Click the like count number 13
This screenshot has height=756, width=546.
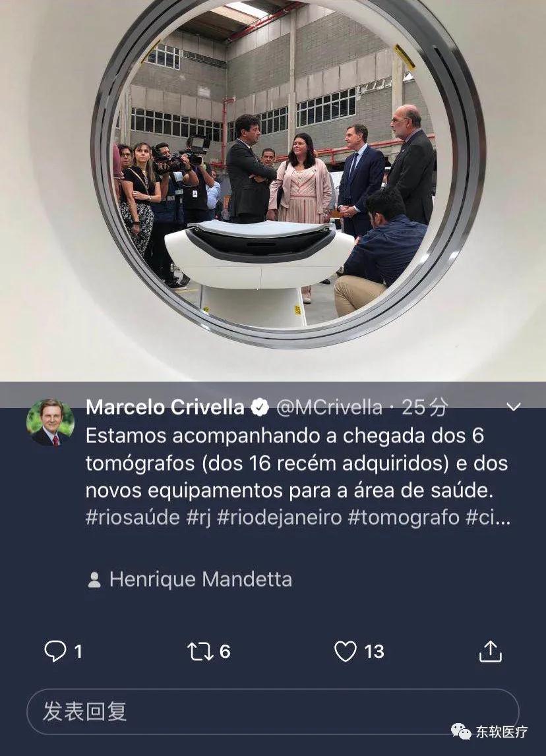[375, 651]
